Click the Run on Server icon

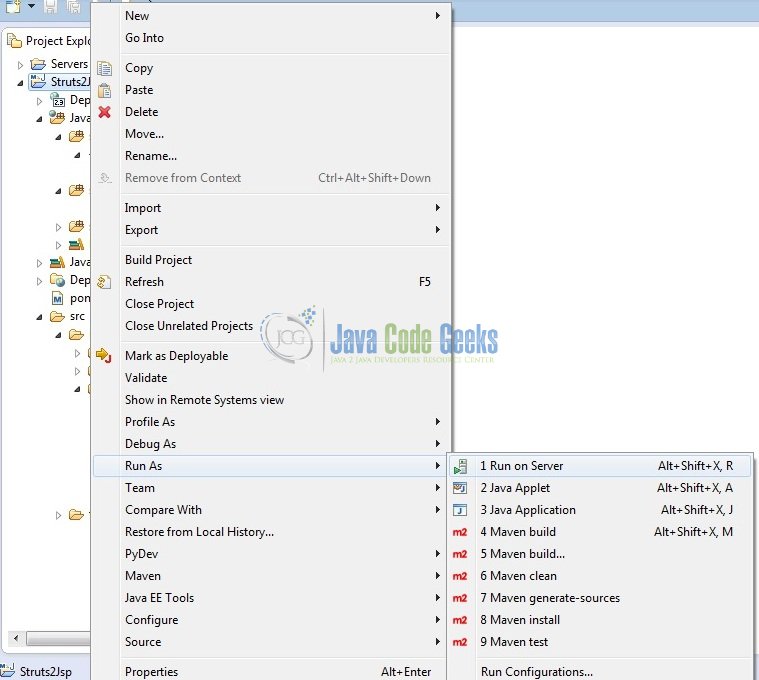pyautogui.click(x=460, y=466)
